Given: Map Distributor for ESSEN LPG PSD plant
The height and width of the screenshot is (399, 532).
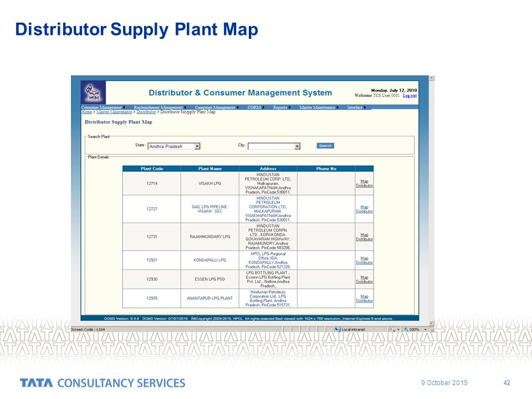Looking at the screenshot, I should (365, 279).
